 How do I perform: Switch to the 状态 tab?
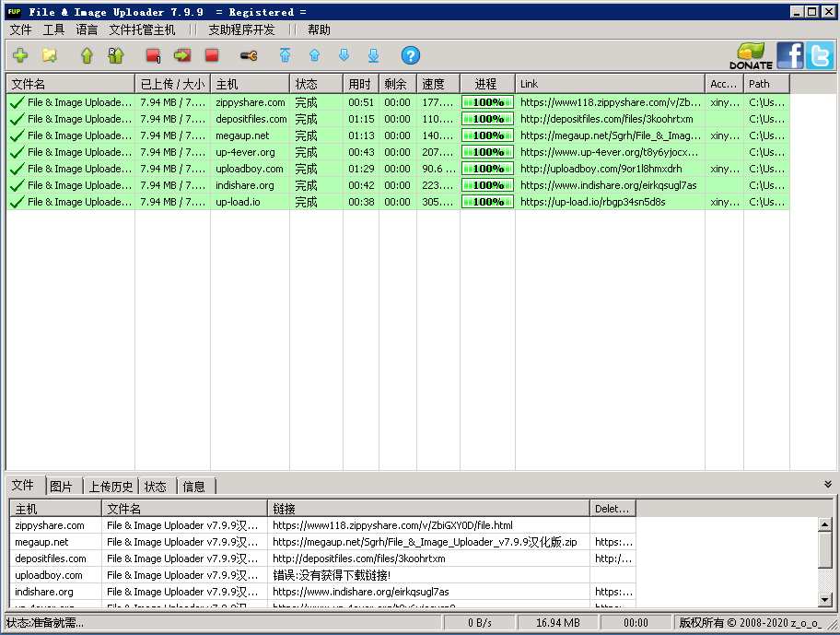156,487
